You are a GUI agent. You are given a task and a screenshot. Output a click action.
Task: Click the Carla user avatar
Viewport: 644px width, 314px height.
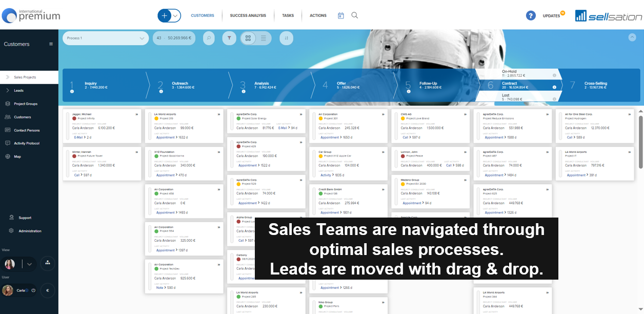(8, 290)
